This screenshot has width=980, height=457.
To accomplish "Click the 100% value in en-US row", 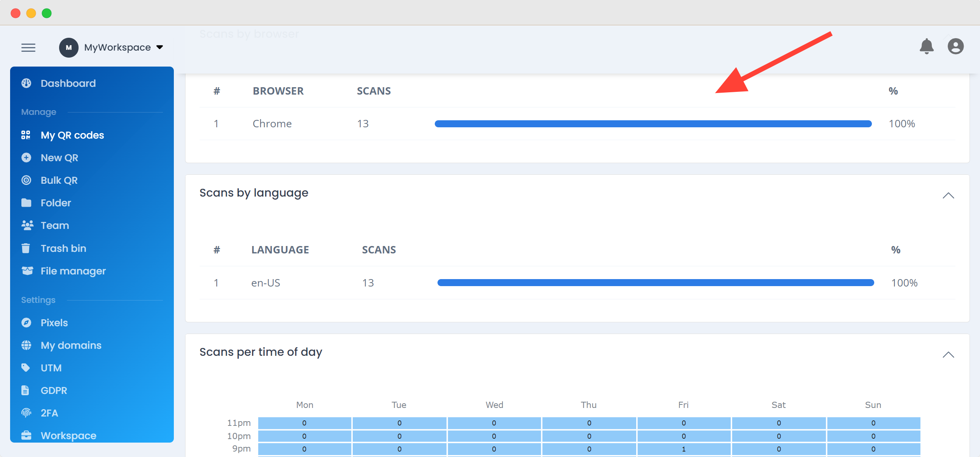I will (904, 283).
